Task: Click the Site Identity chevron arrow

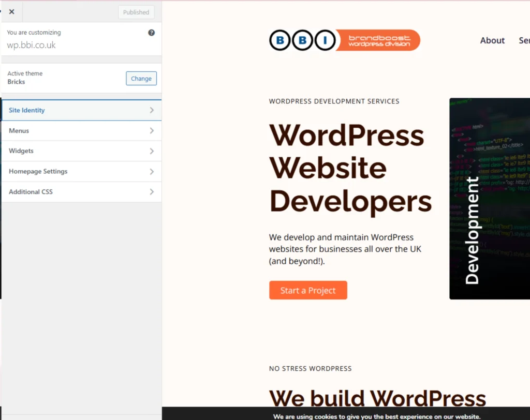Action: 152,110
